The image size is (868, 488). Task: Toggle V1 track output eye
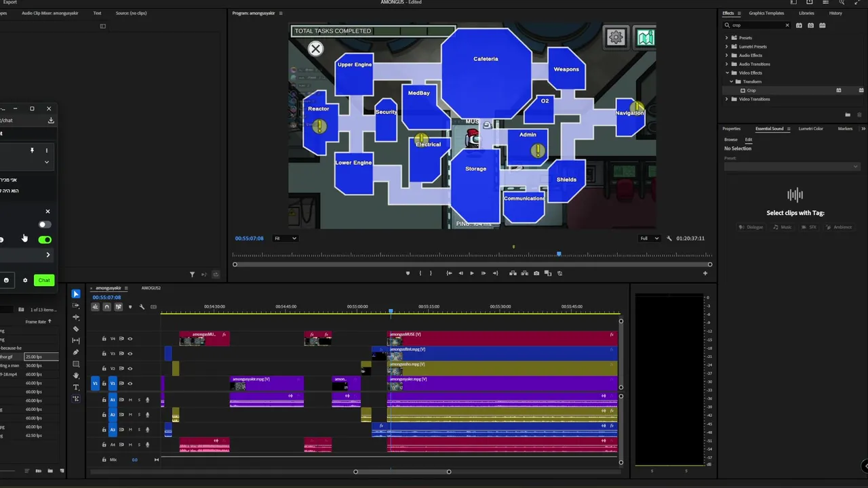(x=130, y=384)
